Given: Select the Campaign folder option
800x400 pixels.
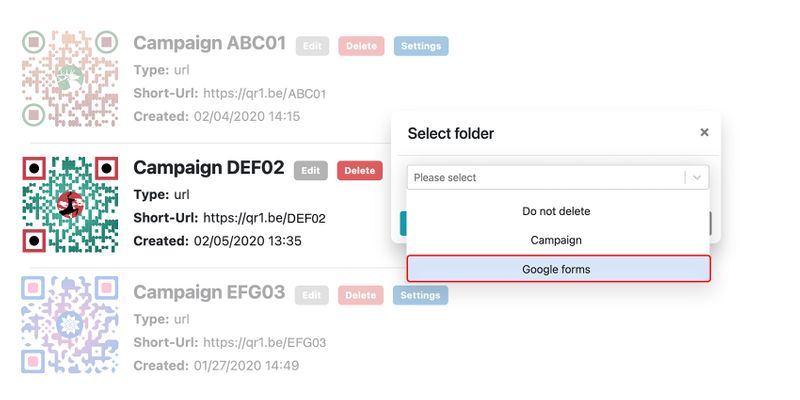Looking at the screenshot, I should 558,240.
